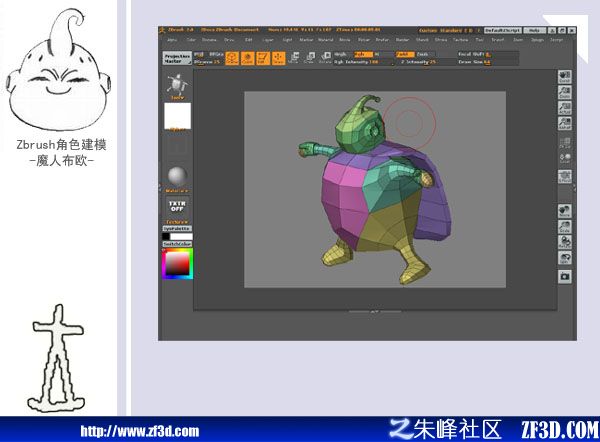The height and width of the screenshot is (442, 600).
Task: Click the SwitchColor button
Action: tap(177, 244)
